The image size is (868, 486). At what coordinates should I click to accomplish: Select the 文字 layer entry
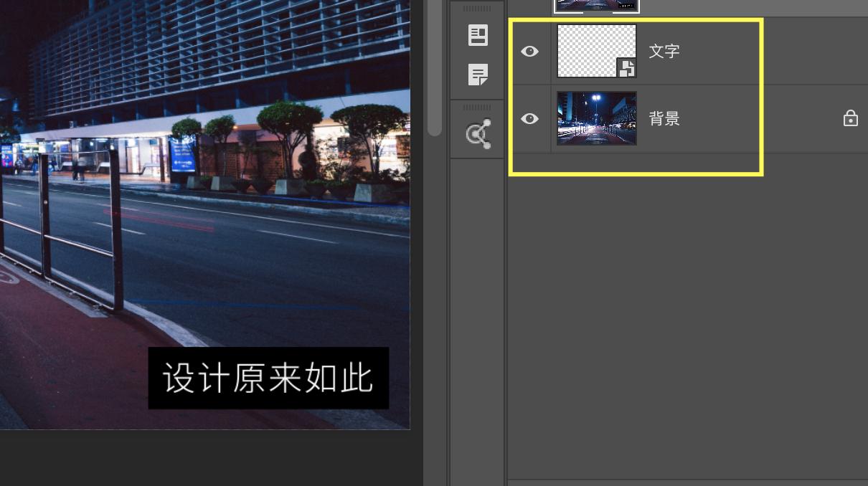tap(689, 51)
